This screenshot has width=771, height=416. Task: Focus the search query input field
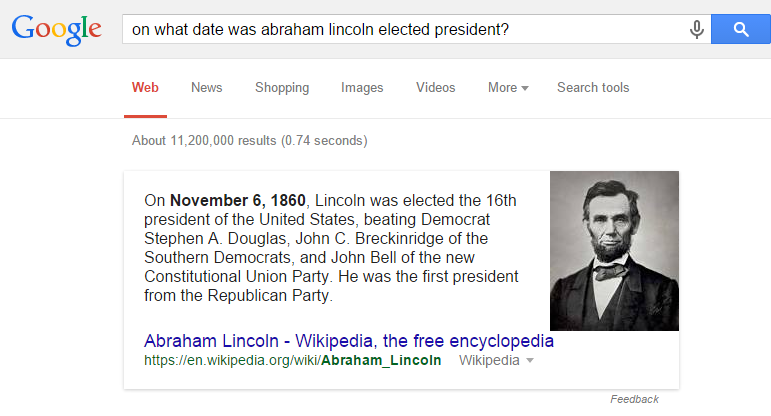400,30
